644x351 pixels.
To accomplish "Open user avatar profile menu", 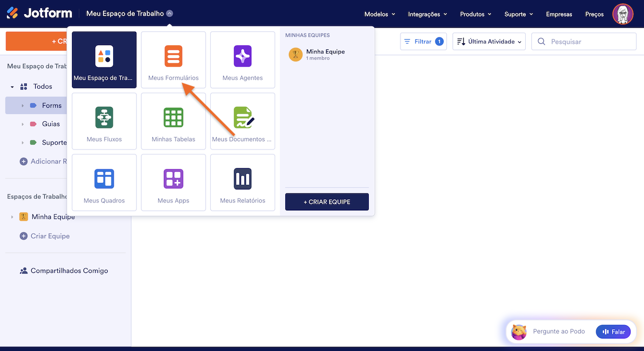I will coord(622,14).
